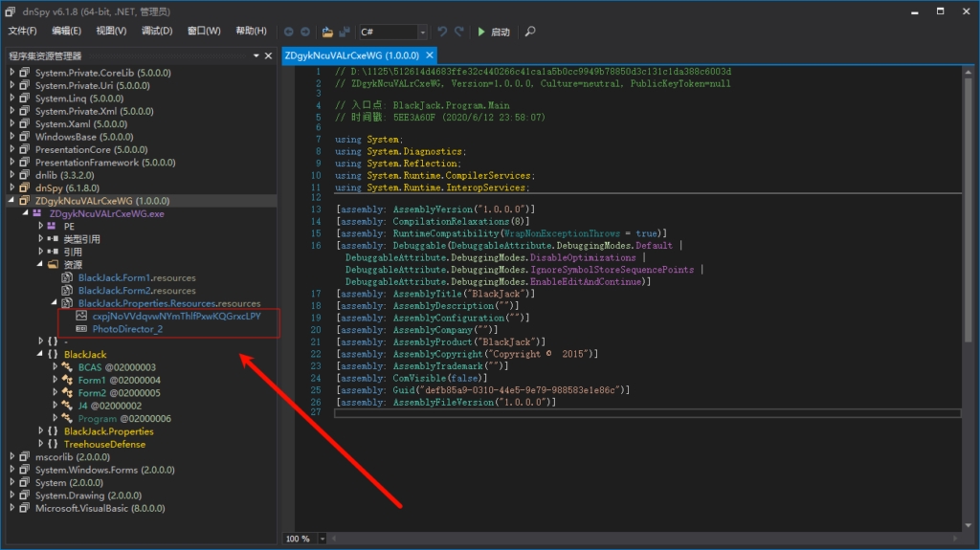Image resolution: width=980 pixels, height=550 pixels.
Task: Select the dnSpy (6.1.8.0) assembly
Action: click(68, 188)
